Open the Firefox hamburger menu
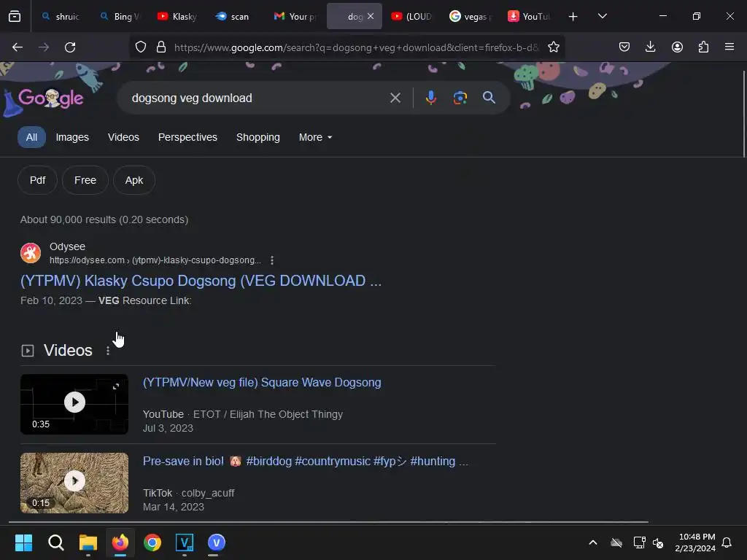Screen dimensions: 747x560 click(x=729, y=47)
